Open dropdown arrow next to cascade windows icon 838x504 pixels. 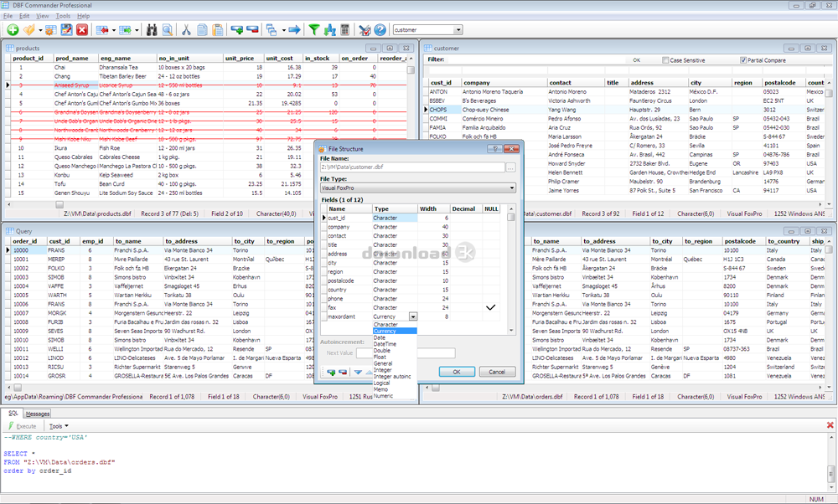coord(283,30)
